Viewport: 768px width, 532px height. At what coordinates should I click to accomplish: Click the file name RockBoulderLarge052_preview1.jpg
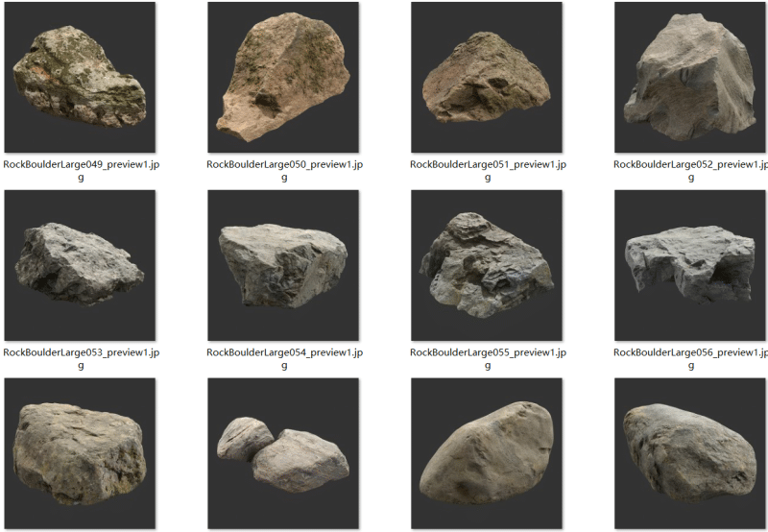[x=690, y=171]
